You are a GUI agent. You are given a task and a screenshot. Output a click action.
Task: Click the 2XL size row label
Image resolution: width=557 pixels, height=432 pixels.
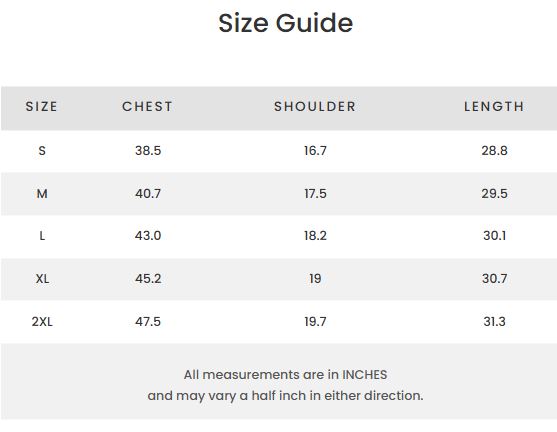[42, 322]
